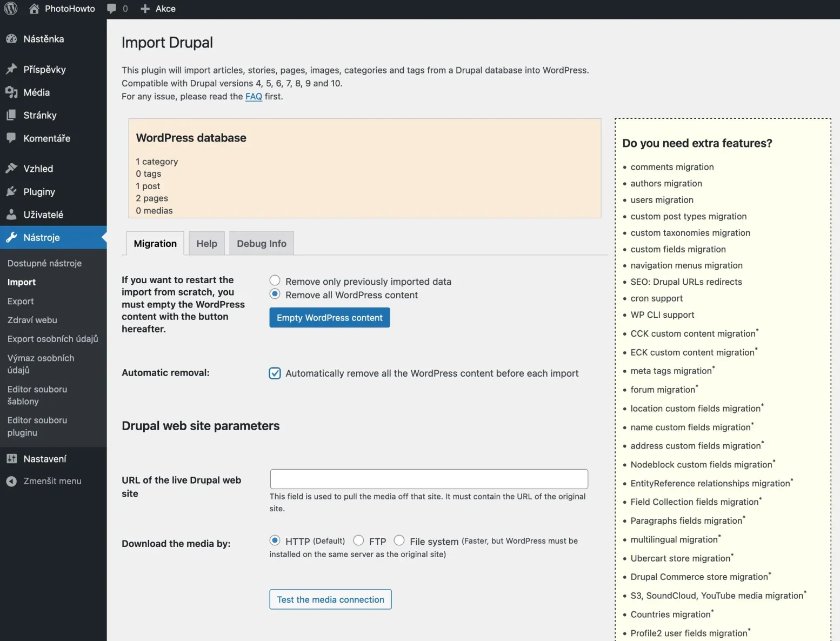The image size is (840, 641).
Task: Open Pluginy menu label
Action: pos(39,192)
